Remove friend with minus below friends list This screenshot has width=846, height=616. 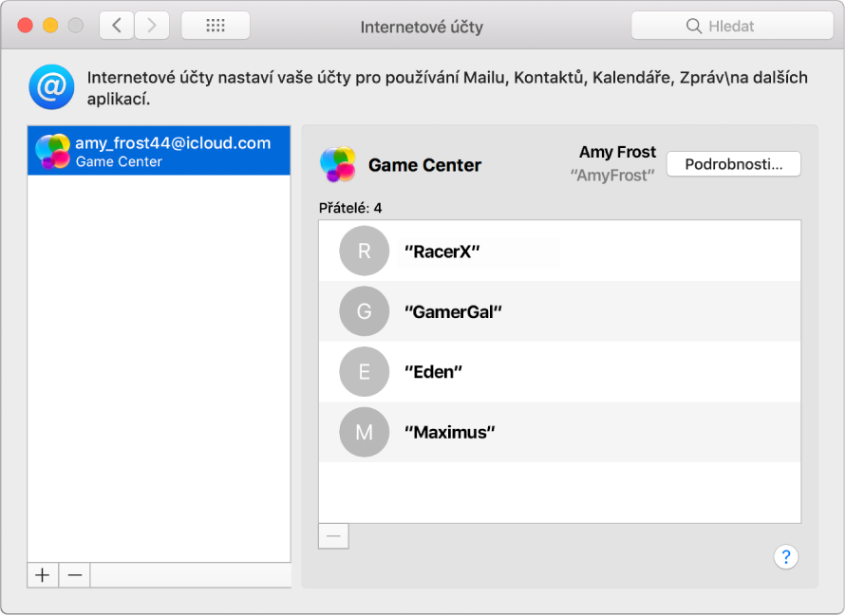point(333,536)
